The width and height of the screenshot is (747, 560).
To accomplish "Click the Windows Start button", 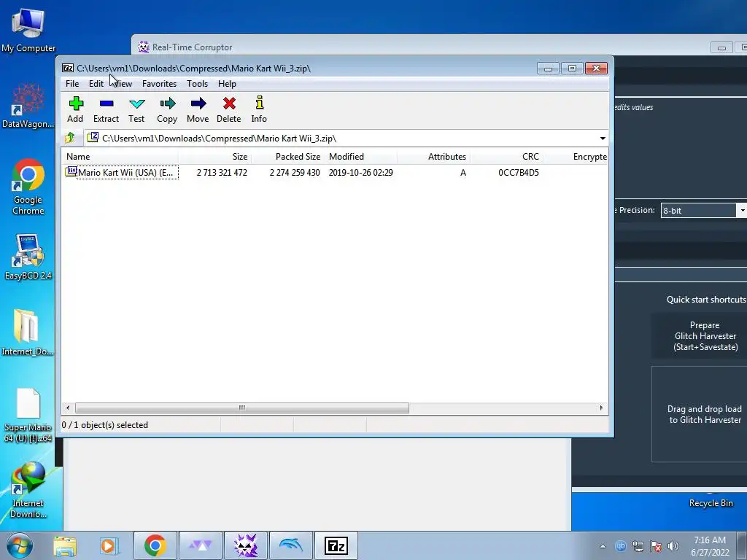I will click(x=20, y=545).
